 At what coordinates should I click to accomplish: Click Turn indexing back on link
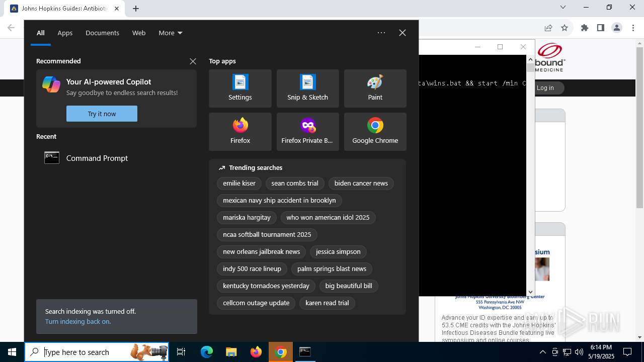tap(78, 321)
